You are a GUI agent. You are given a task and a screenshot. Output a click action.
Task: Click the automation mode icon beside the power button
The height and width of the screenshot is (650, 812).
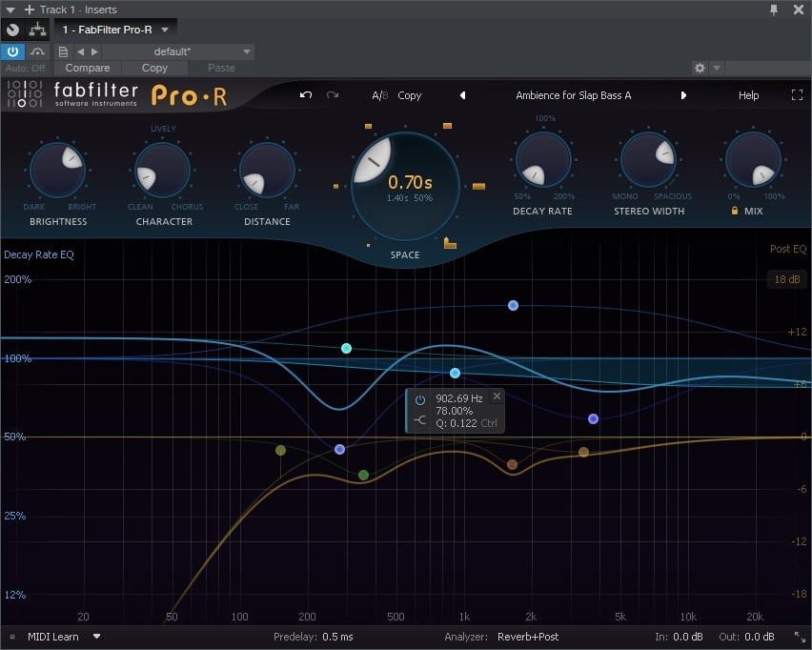click(x=37, y=51)
